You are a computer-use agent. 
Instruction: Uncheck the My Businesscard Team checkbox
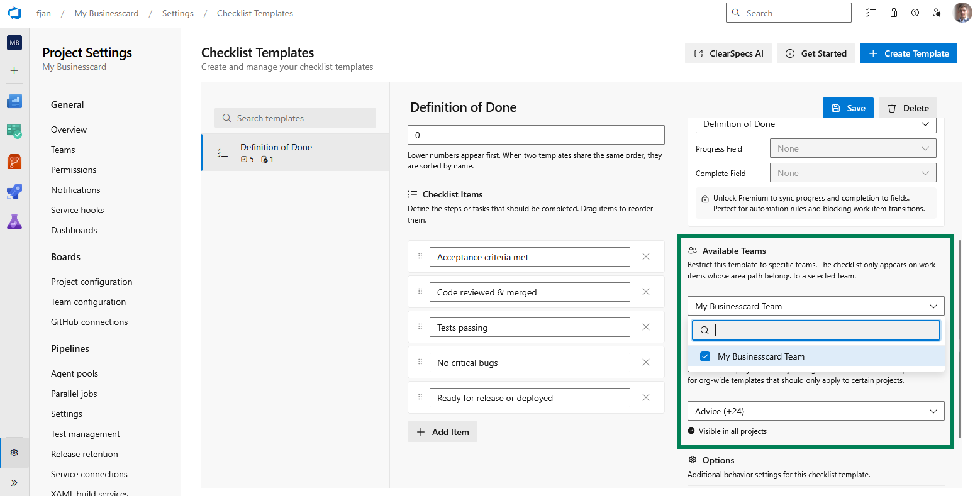click(x=705, y=356)
